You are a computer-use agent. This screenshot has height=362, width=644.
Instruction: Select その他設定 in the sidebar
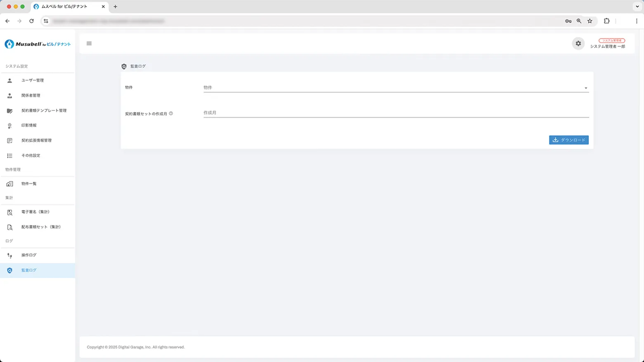[31, 156]
